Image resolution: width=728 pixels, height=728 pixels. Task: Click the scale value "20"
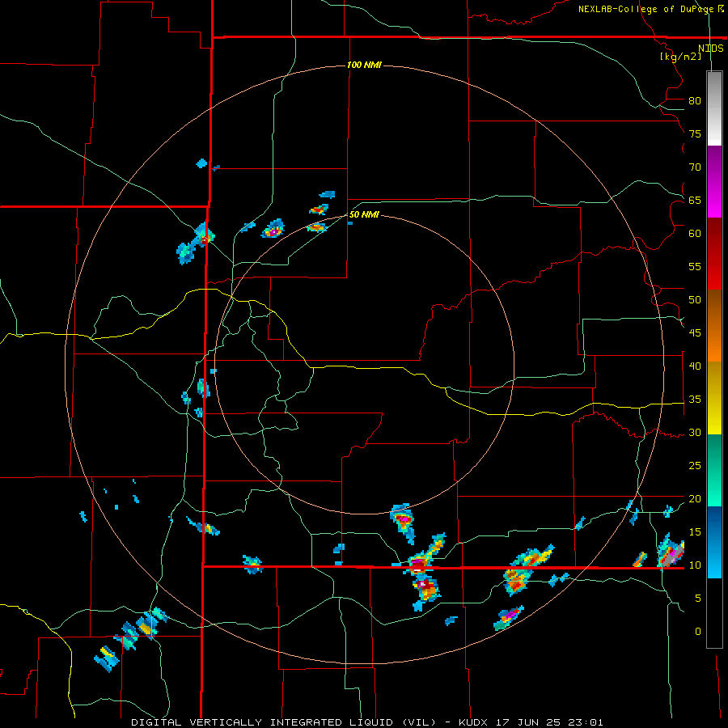tap(695, 498)
